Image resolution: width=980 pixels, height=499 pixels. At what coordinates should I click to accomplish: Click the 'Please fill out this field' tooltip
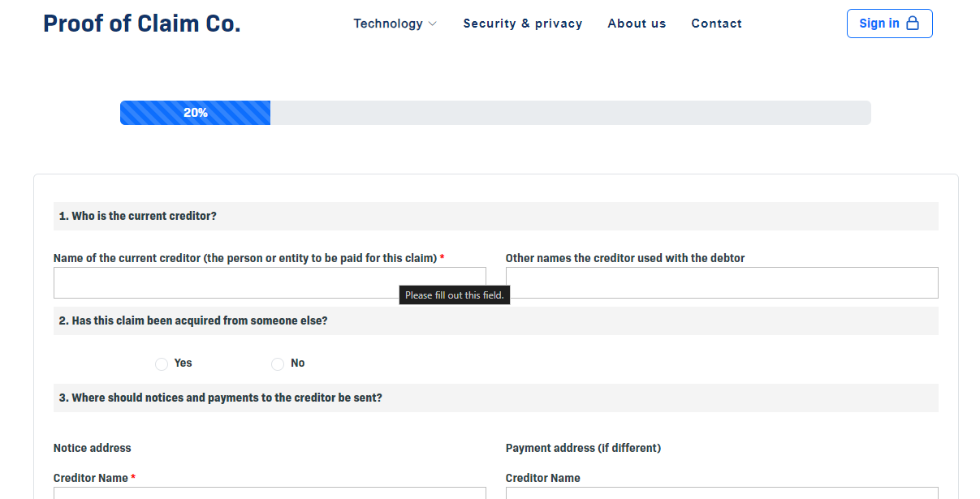coord(454,295)
